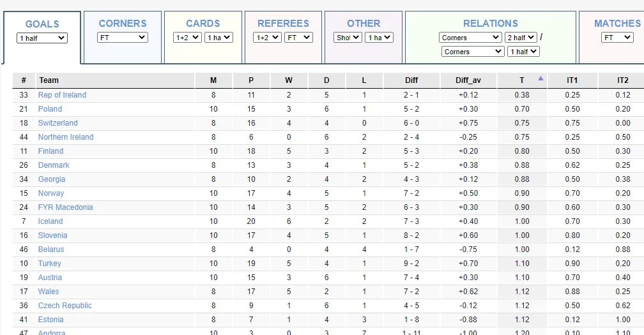
Task: Open the Czech Republic link
Action: click(x=65, y=306)
